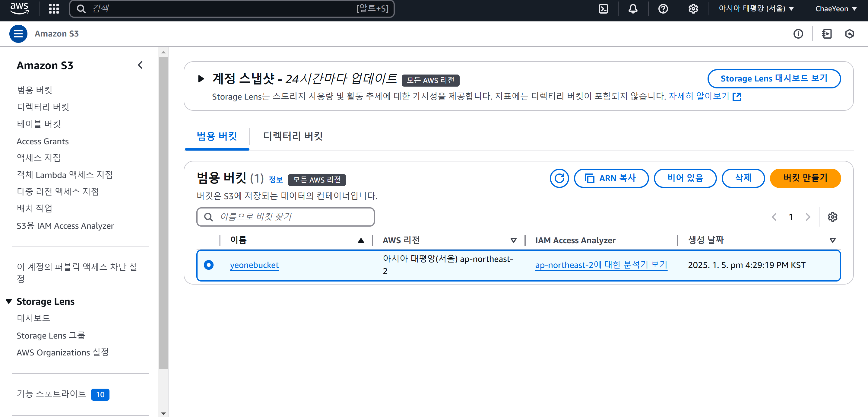
Task: Open the yeonebucket bucket link
Action: (x=254, y=265)
